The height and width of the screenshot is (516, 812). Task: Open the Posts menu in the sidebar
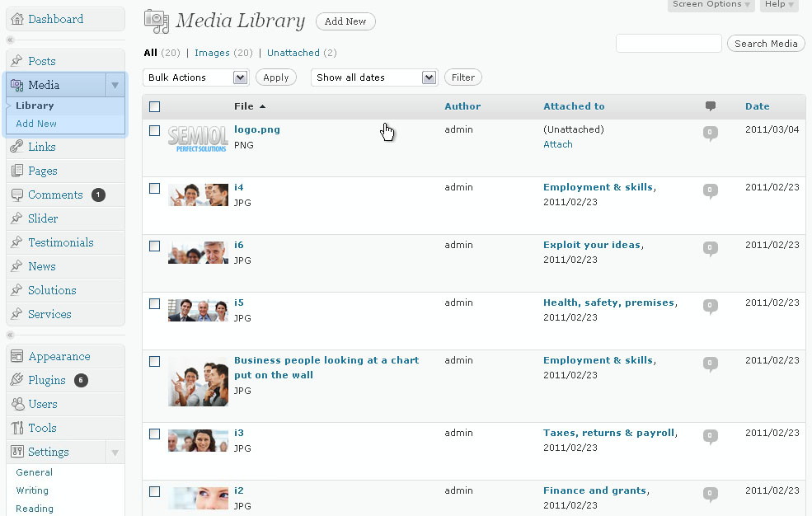coord(42,61)
